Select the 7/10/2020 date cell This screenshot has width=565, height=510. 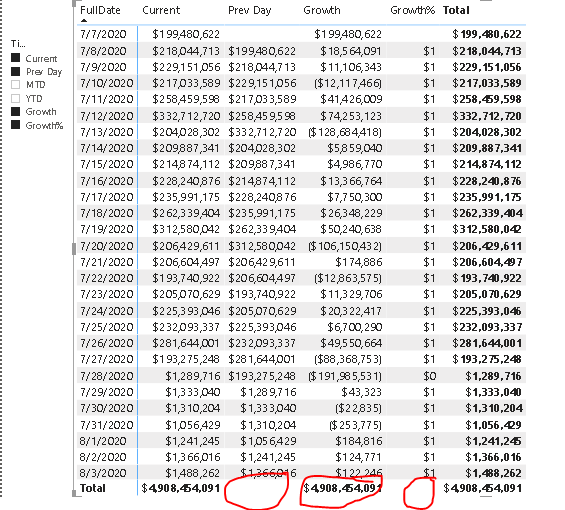click(107, 83)
